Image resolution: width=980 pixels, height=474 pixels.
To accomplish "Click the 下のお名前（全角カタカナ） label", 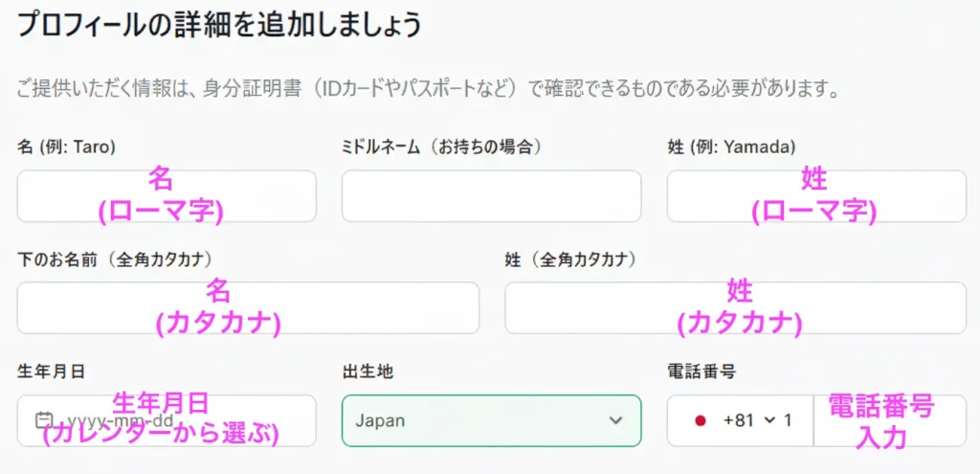I will [115, 259].
